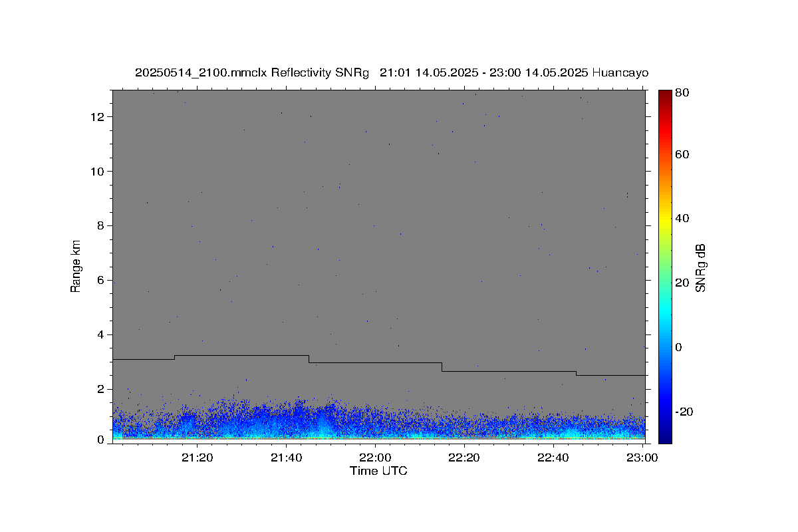Click the 0 range tick label
This screenshot has width=798, height=532.
coord(102,440)
